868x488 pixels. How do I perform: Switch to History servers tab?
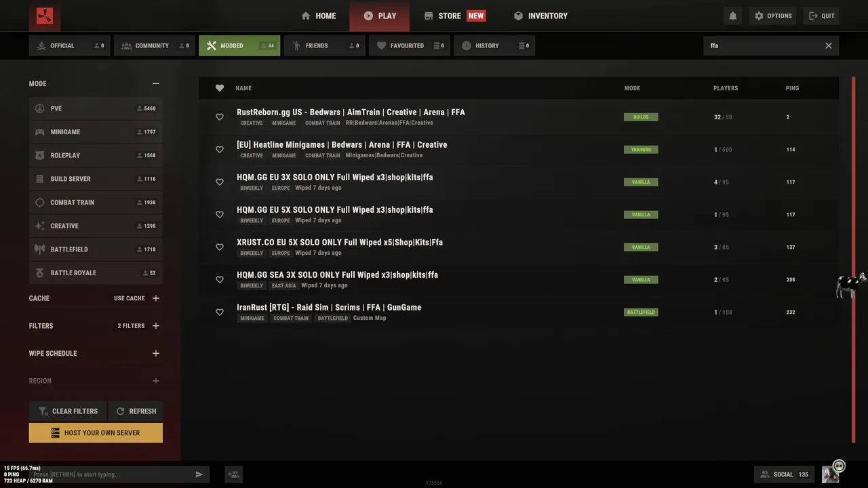tap(494, 45)
